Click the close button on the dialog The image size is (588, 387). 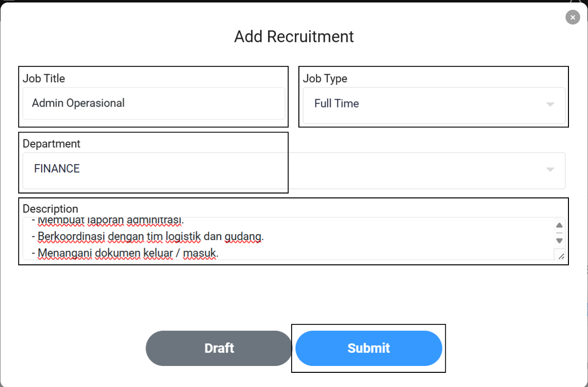point(572,17)
